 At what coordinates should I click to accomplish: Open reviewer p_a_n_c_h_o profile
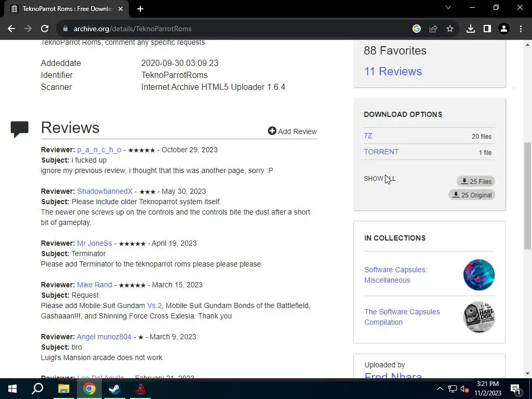click(x=99, y=150)
